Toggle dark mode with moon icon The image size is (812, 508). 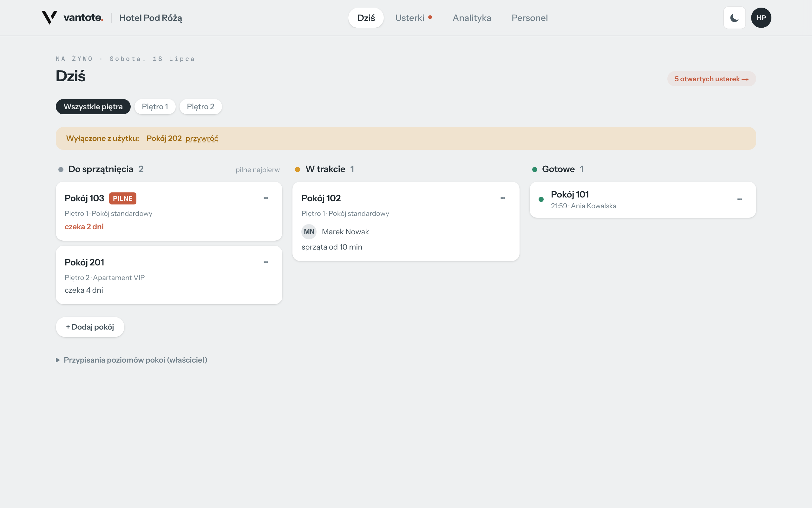tap(735, 18)
